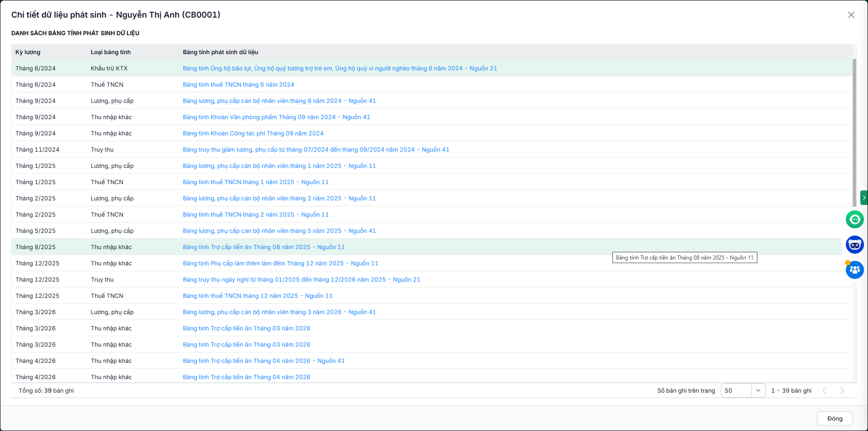Open Bảng tính thuế TNCN tháng 1 năm 2025
The image size is (868, 431).
pos(256,182)
